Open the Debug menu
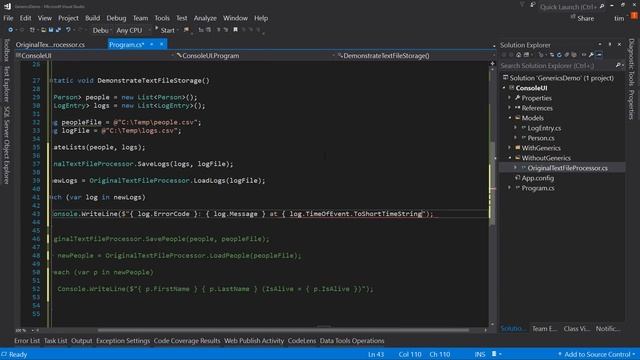The image size is (640, 360). [116, 18]
